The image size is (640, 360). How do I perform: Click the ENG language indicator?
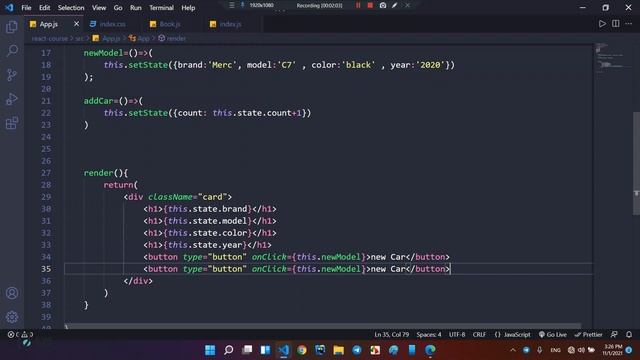pyautogui.click(x=555, y=350)
